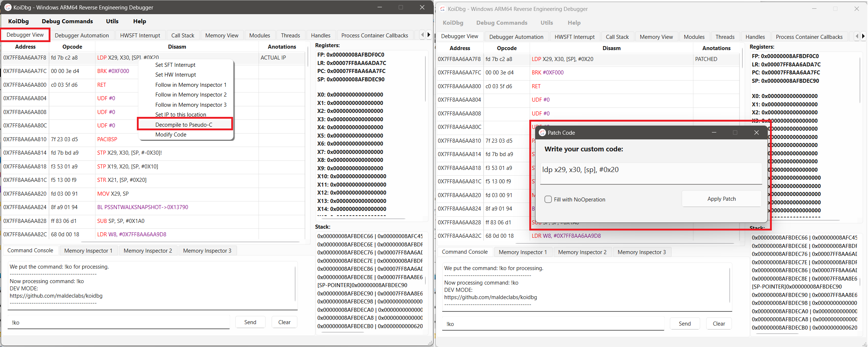Open Memory View tab in right window
The image size is (868, 347).
coord(656,37)
